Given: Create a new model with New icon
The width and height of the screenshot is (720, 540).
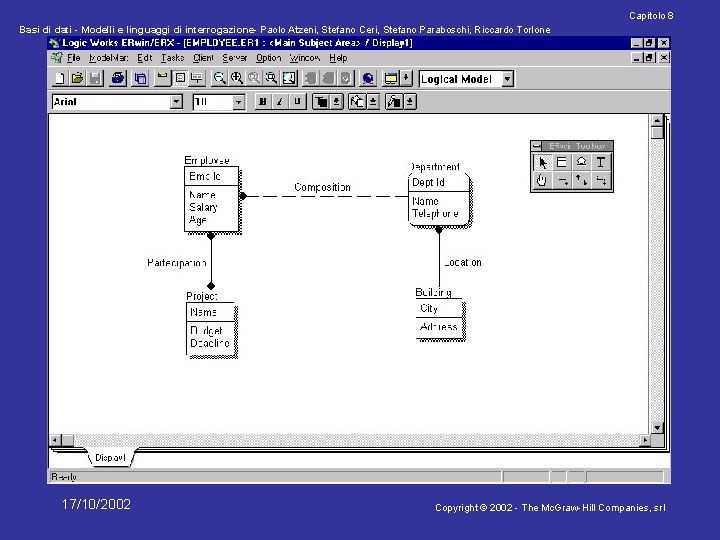Looking at the screenshot, I should pos(59,79).
